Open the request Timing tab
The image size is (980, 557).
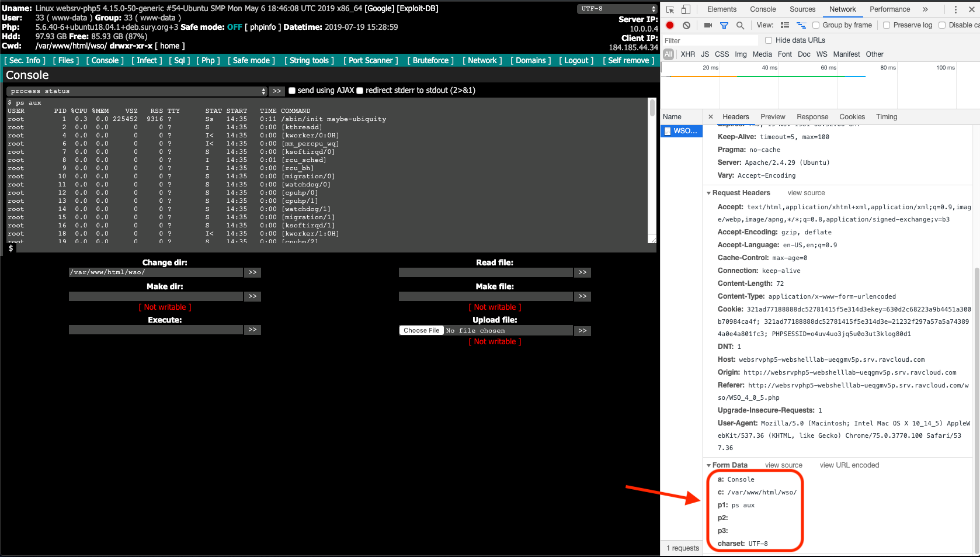tap(887, 117)
